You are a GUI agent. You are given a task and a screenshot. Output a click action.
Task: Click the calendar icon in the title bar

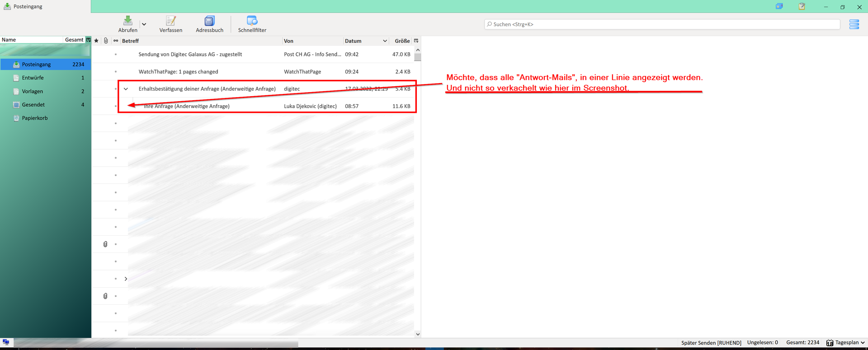tap(779, 6)
